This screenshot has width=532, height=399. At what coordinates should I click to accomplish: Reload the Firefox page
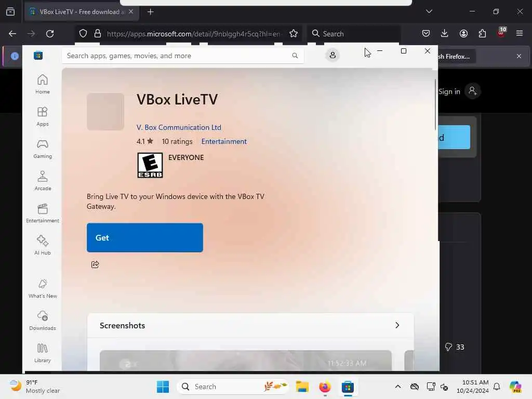tap(50, 34)
